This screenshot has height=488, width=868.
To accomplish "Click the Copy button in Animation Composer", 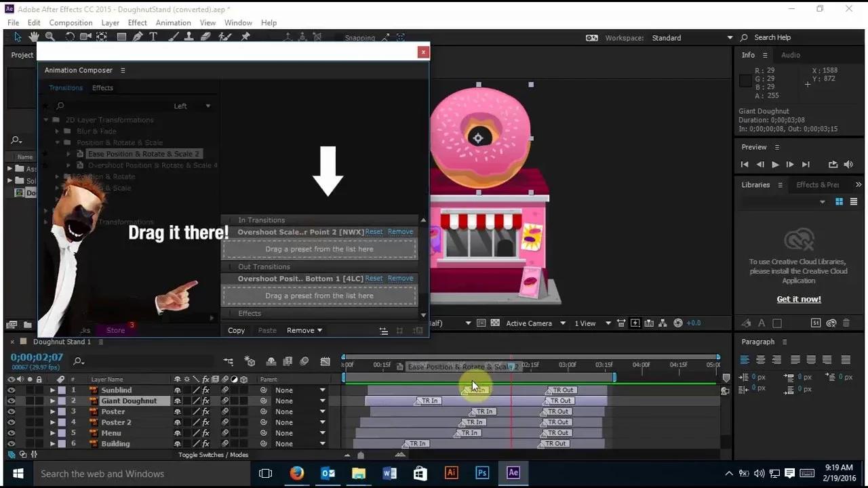I will (237, 330).
